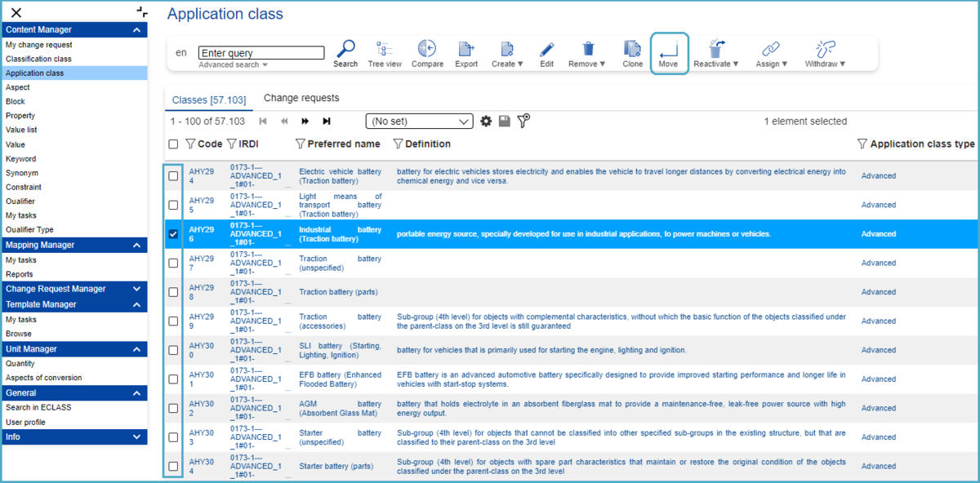This screenshot has height=483, width=980.
Task: Click the Edit pencil icon
Action: tap(546, 49)
